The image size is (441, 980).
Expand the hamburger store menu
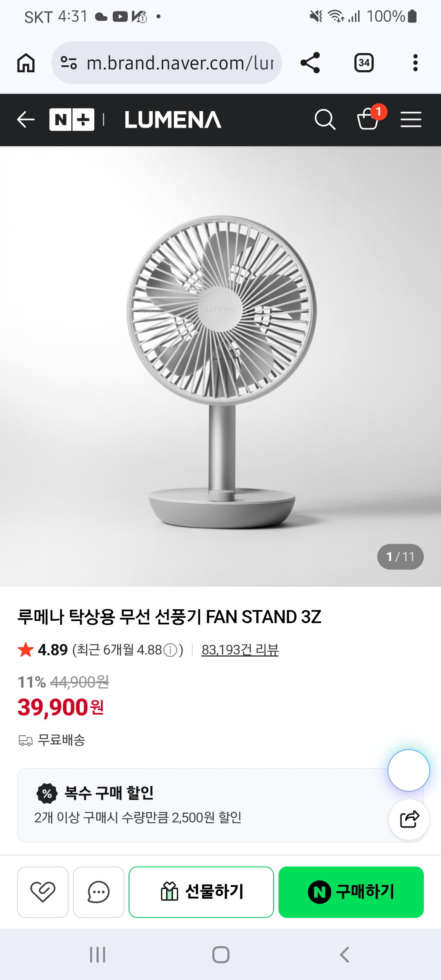[411, 120]
